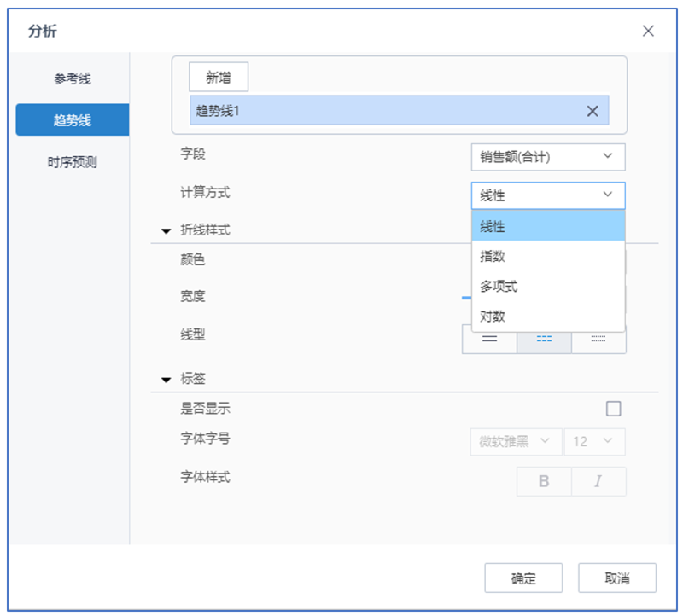Open the 计算方式 calculation dropdown
The height and width of the screenshot is (616, 683).
[x=547, y=195]
